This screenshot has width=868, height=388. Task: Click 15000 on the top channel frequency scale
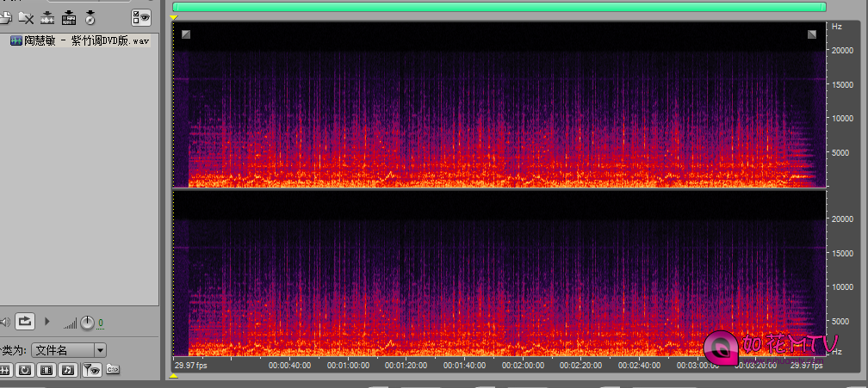[842, 84]
